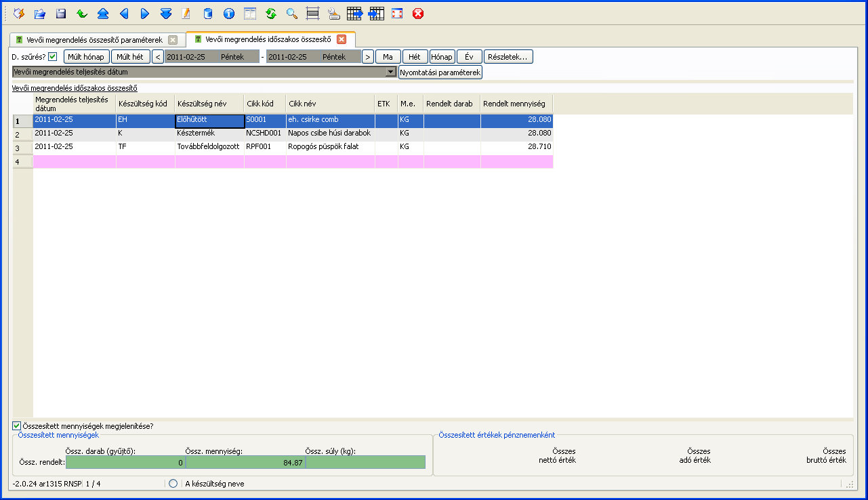Click the Ma button

tap(388, 57)
